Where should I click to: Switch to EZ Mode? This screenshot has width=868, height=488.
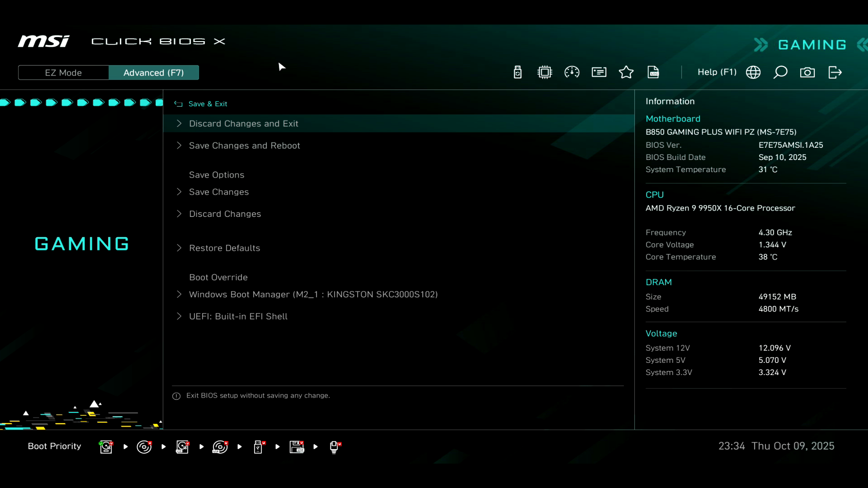(63, 73)
